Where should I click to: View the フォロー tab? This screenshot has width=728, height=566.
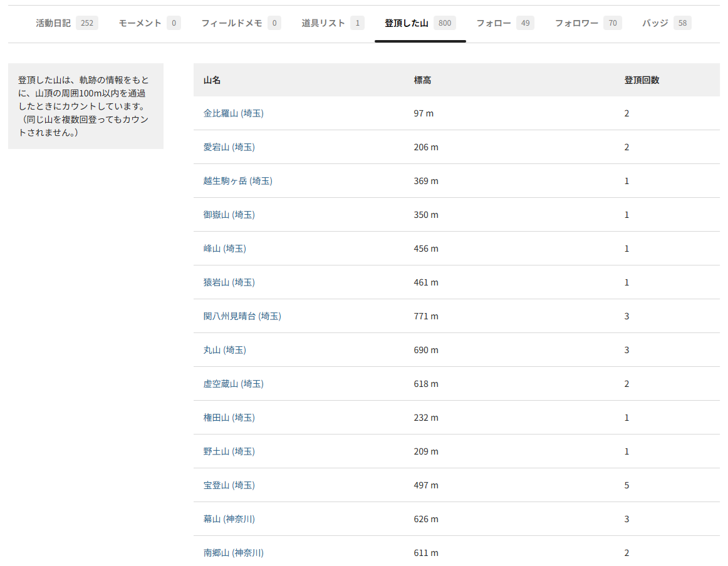504,23
